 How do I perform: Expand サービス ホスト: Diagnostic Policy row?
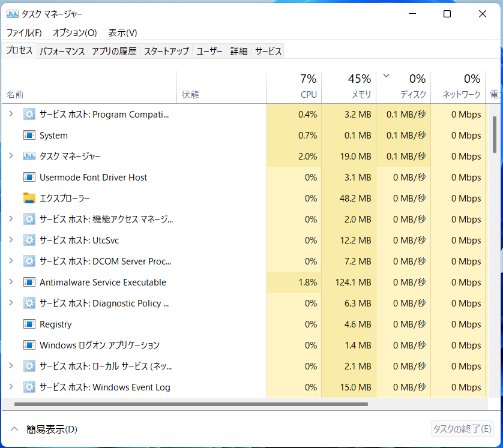pos(11,303)
